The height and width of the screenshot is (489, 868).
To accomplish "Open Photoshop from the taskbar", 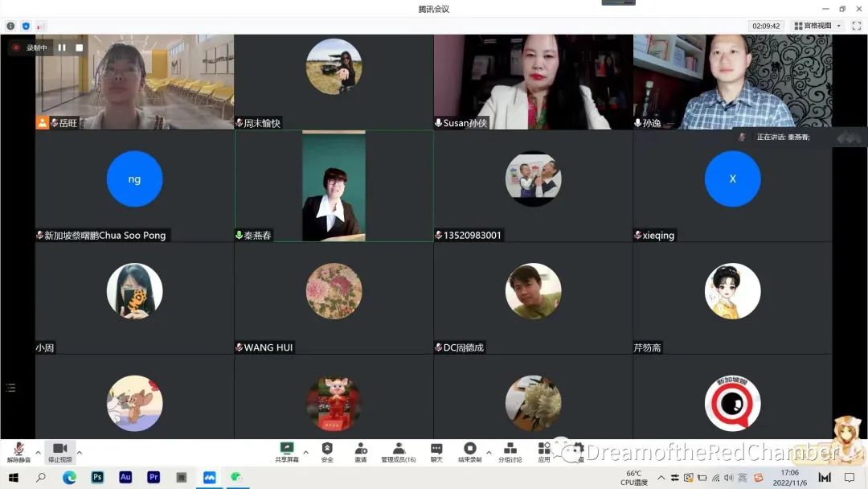I will coord(96,477).
